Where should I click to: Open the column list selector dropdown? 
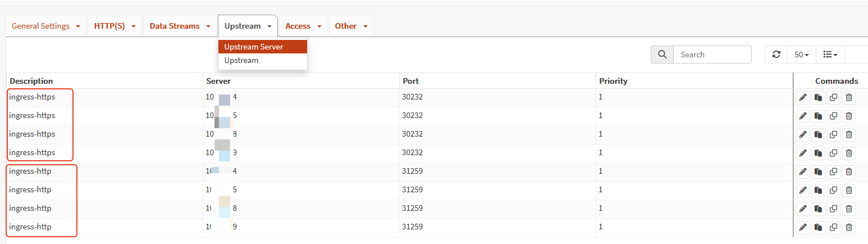point(830,55)
